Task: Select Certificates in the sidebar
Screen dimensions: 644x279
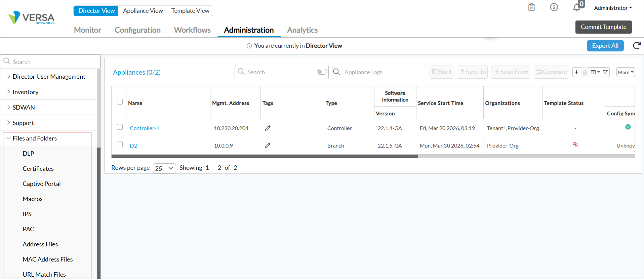Action: (38, 168)
